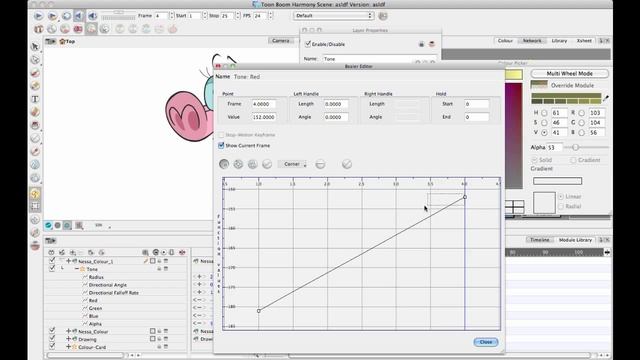Screen dimensions: 640x360
Task: Click the first icon in timeline layer toolbar
Action: coord(51,253)
